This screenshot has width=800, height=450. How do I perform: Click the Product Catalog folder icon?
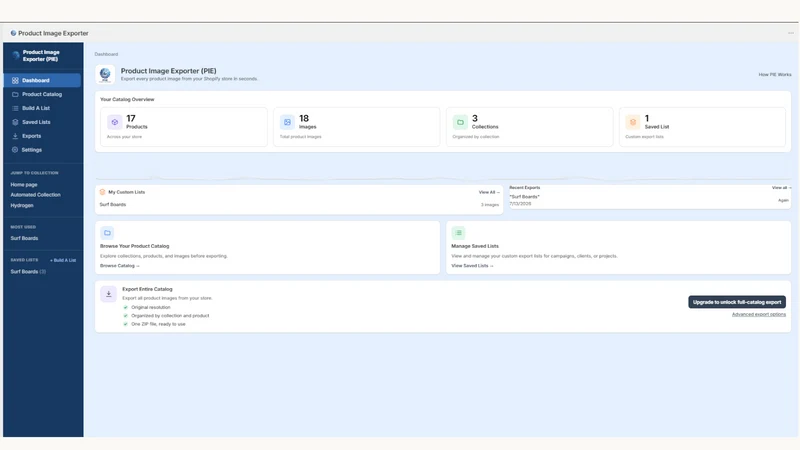[x=15, y=94]
